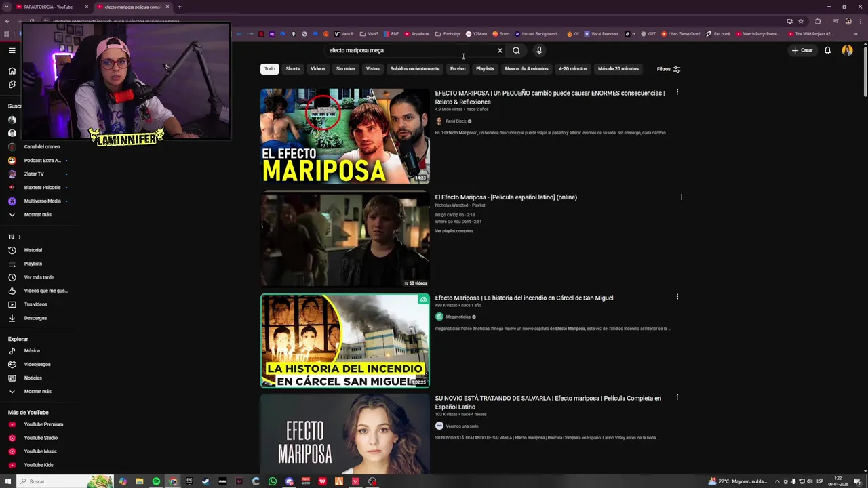Open a new browser tab with plus

pyautogui.click(x=179, y=7)
